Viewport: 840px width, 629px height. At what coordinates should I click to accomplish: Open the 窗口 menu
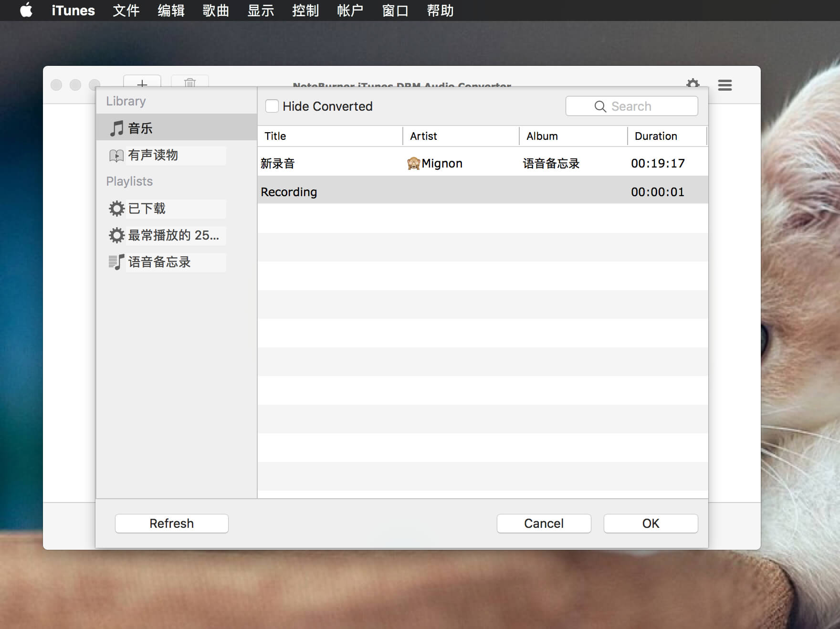point(395,10)
